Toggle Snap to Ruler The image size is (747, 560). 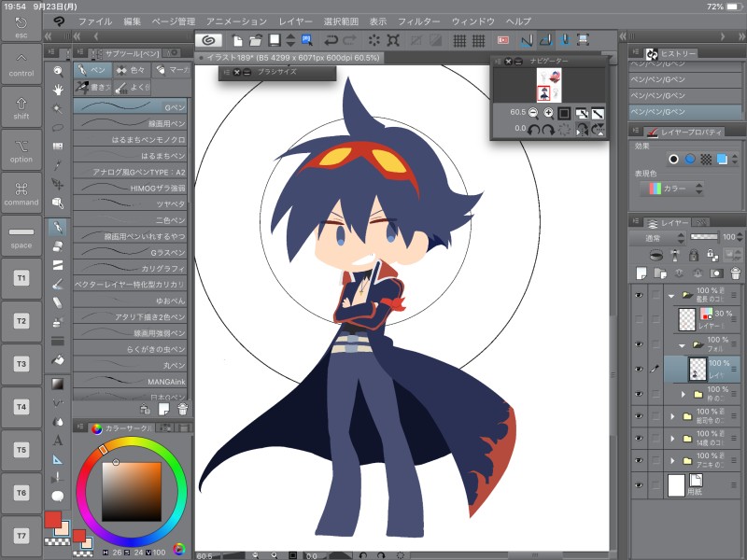pos(527,40)
